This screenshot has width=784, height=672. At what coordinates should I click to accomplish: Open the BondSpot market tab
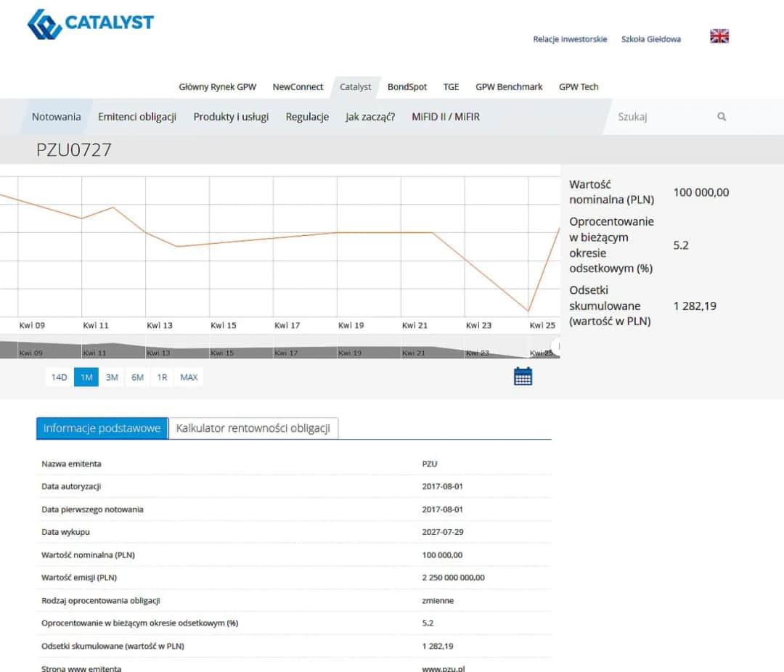pyautogui.click(x=407, y=86)
